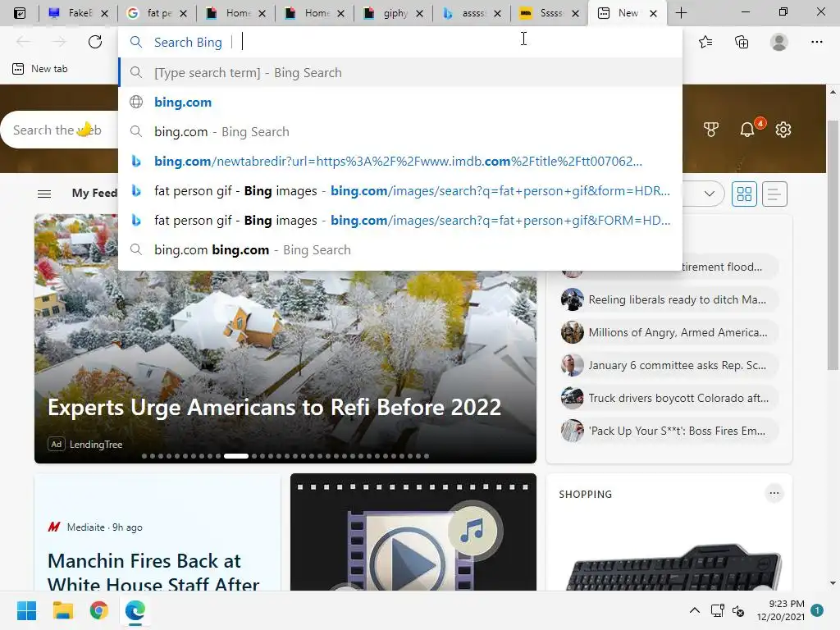Click the page vertical scrollbar thumb
The width and height of the screenshot is (840, 630).
point(833,244)
